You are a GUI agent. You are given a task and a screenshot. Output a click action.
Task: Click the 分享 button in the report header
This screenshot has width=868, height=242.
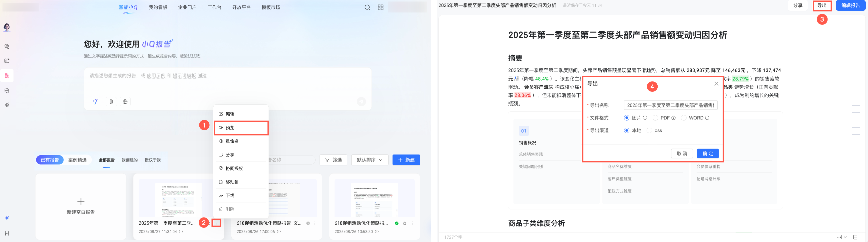coord(798,5)
